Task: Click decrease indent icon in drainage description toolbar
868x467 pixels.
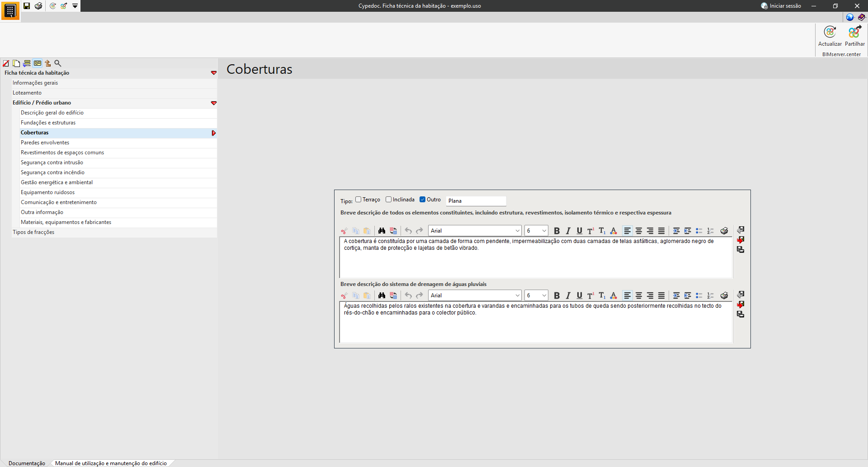Action: [x=688, y=295]
